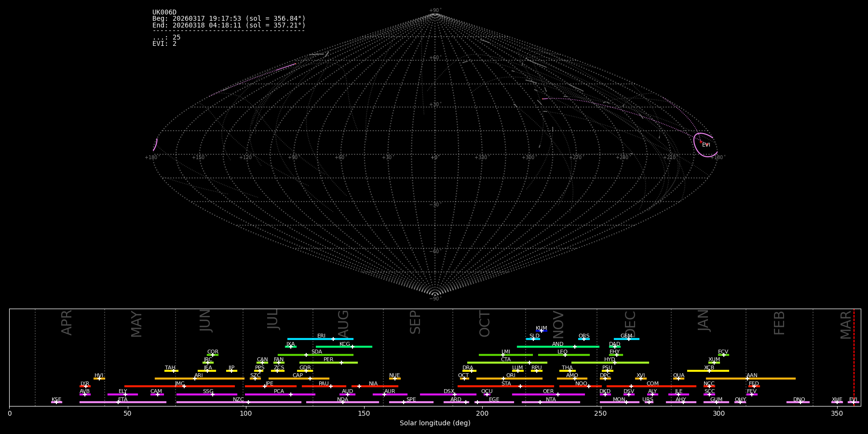Image resolution: width=868 pixels, height=434 pixels.
Task: Click the AND shower label
Action: click(x=558, y=344)
